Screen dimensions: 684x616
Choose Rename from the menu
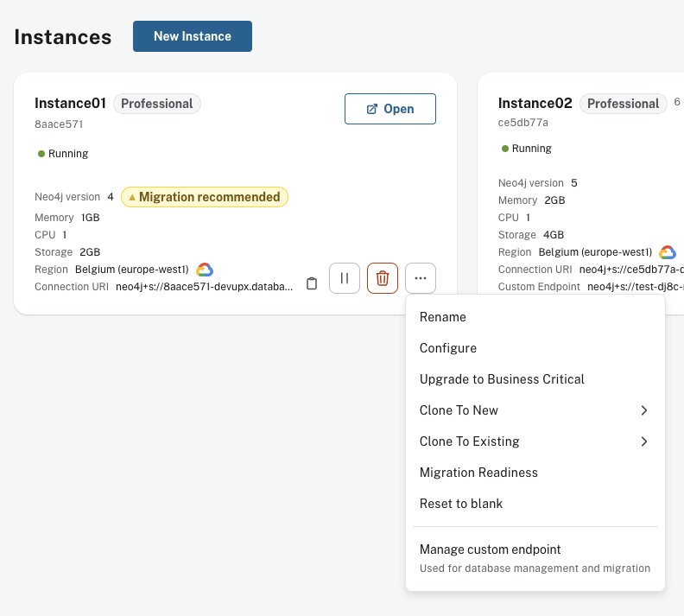pyautogui.click(x=535, y=317)
